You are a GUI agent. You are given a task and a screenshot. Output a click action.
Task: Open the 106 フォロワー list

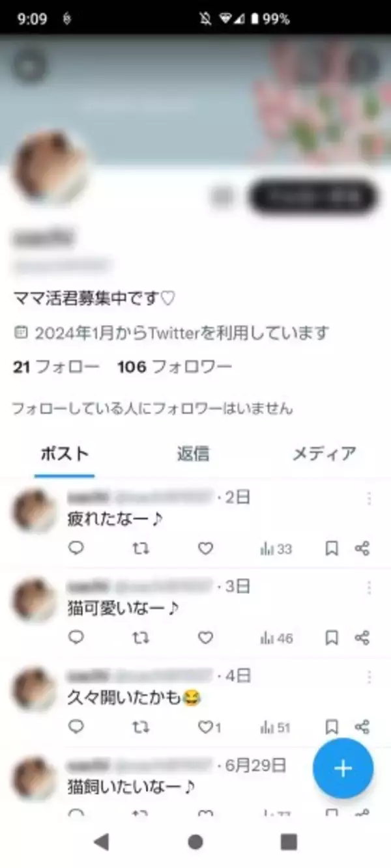click(x=175, y=367)
